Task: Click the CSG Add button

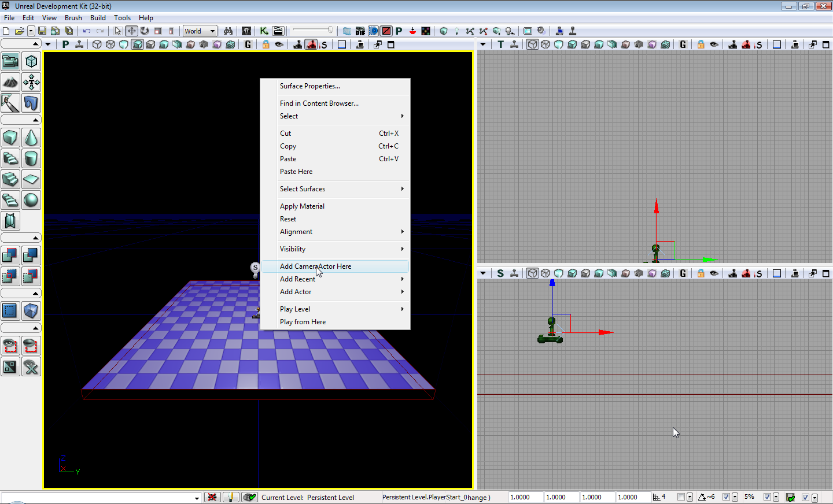Action: (x=10, y=255)
